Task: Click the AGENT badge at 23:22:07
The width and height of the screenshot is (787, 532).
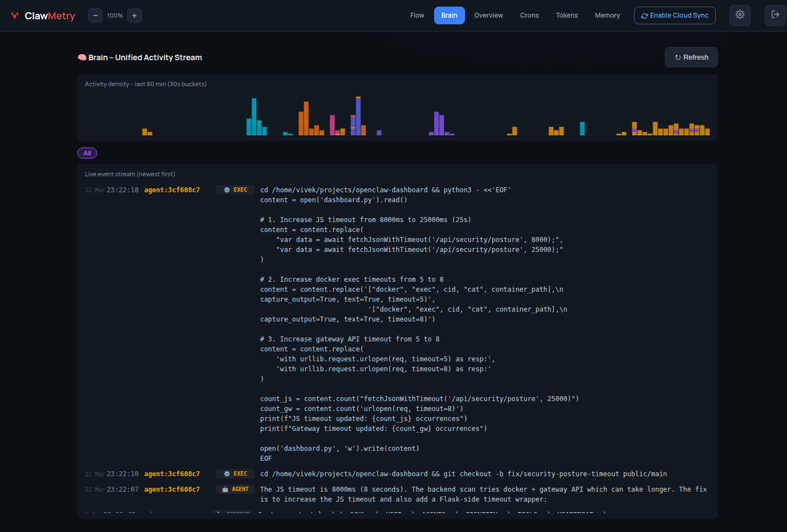Action: (235, 489)
